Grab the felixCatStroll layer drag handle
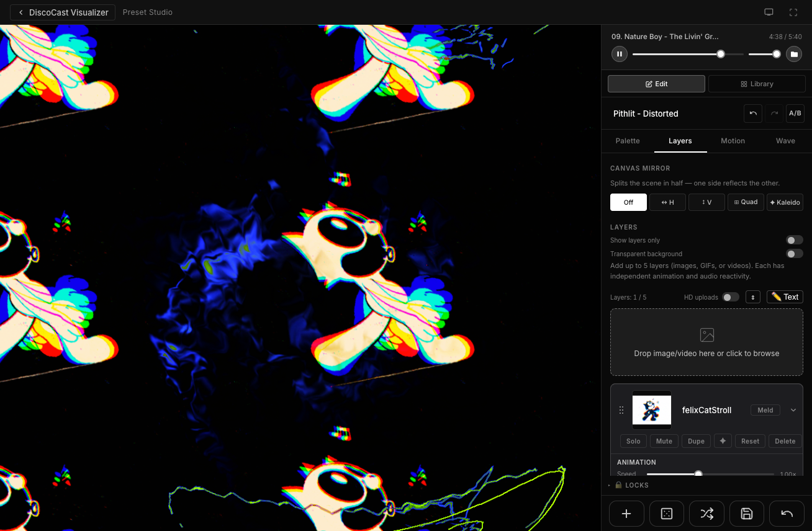This screenshot has width=812, height=531. pyautogui.click(x=621, y=410)
